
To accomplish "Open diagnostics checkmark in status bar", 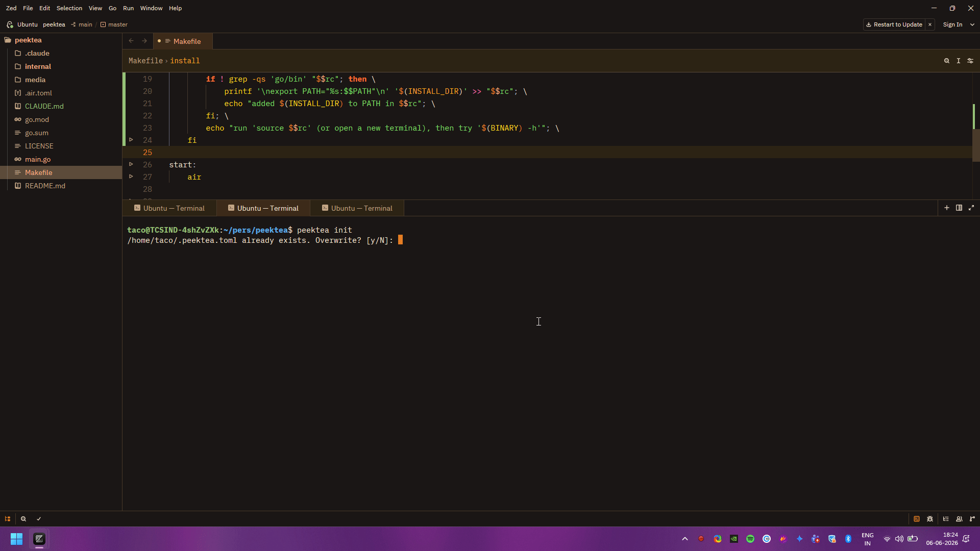I will coord(39,519).
